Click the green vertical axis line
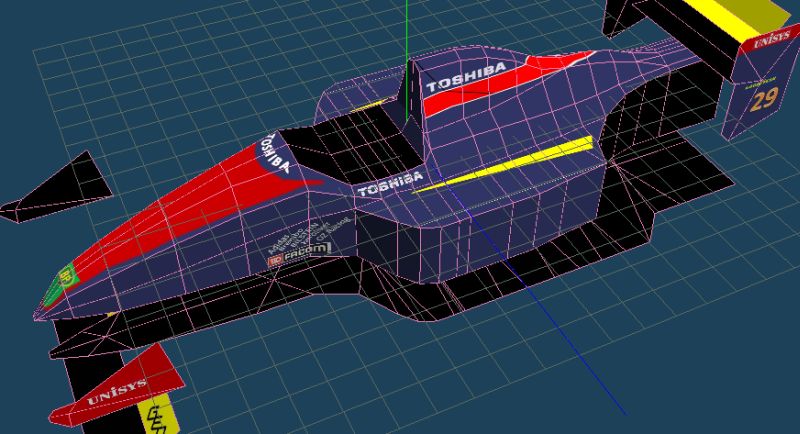 [x=408, y=30]
